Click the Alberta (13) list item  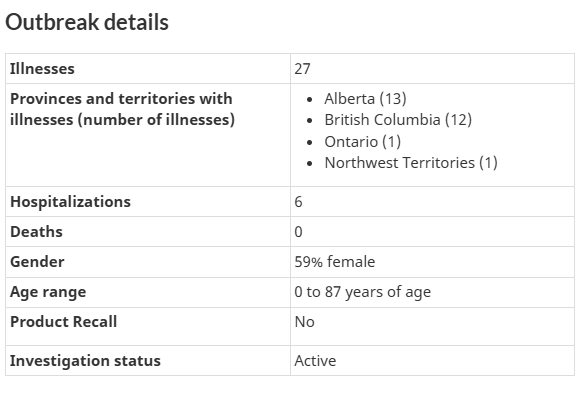pos(365,99)
